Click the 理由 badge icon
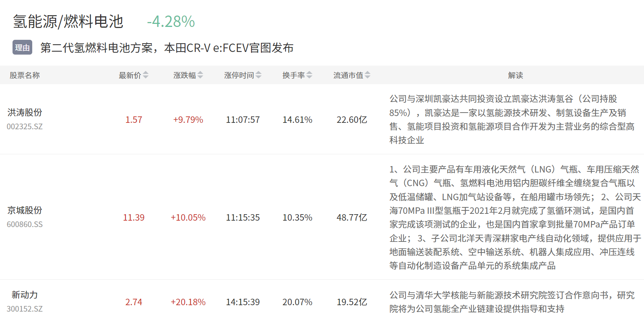This screenshot has height=323, width=644. point(22,47)
